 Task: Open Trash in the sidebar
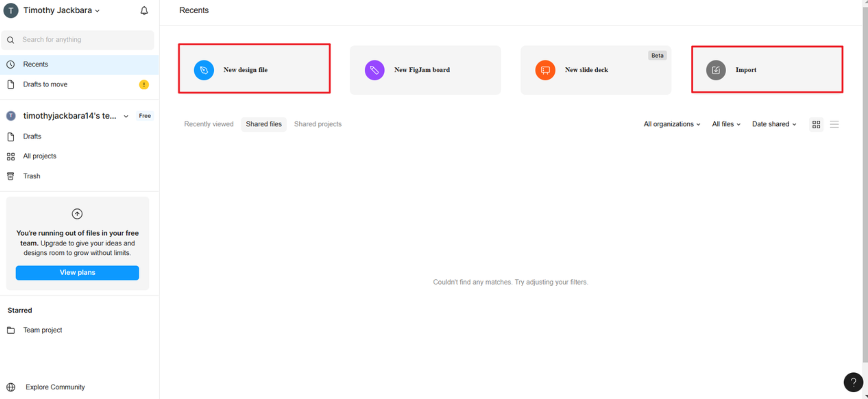(x=32, y=176)
